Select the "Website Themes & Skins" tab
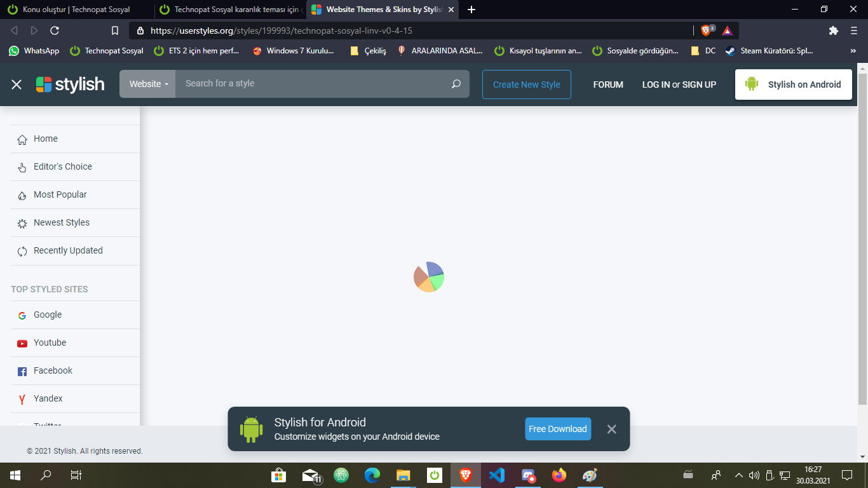Image resolution: width=868 pixels, height=488 pixels. [x=382, y=10]
